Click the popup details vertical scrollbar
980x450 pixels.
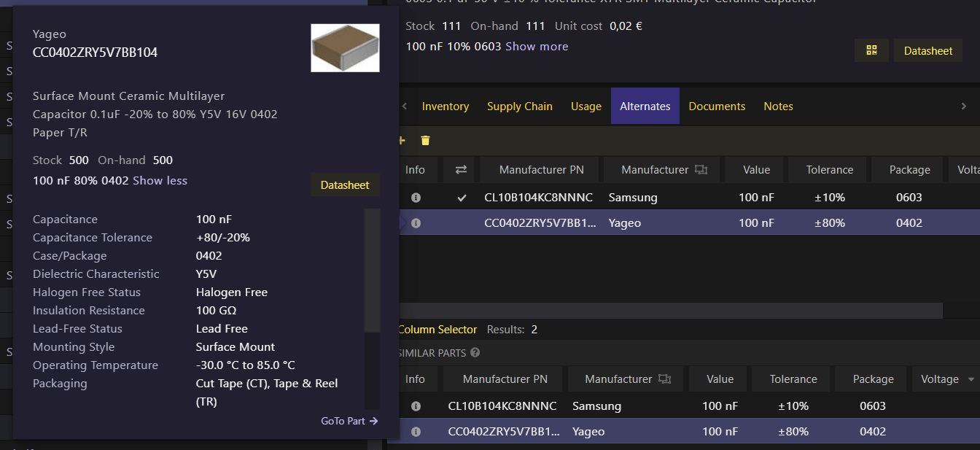[x=372, y=270]
